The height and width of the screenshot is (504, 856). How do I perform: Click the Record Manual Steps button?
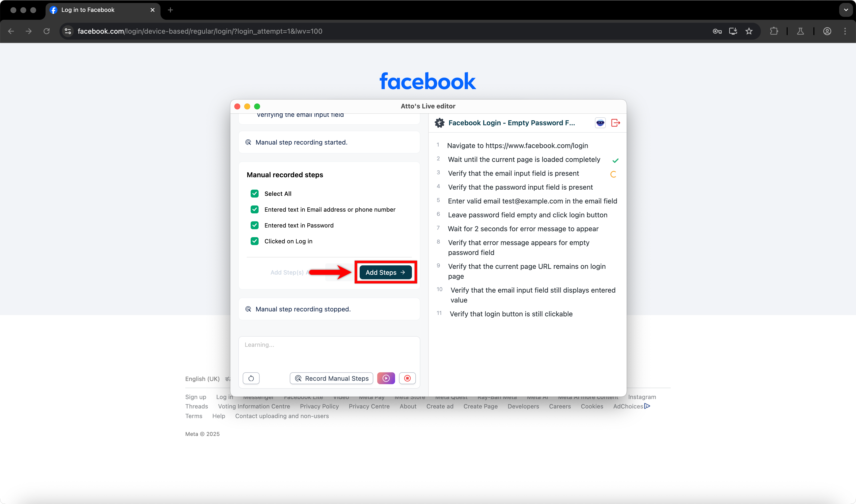[x=331, y=378]
